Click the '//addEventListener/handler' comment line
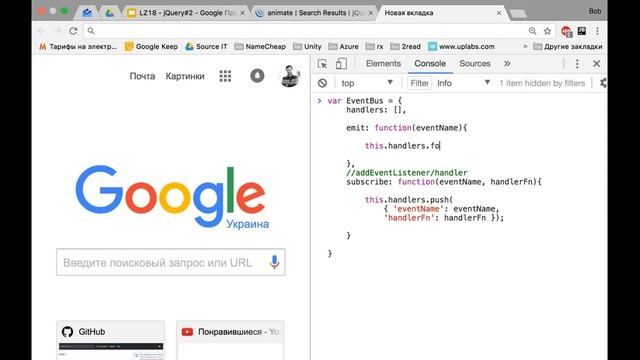Viewport: 640px width, 360px height. [x=407, y=173]
